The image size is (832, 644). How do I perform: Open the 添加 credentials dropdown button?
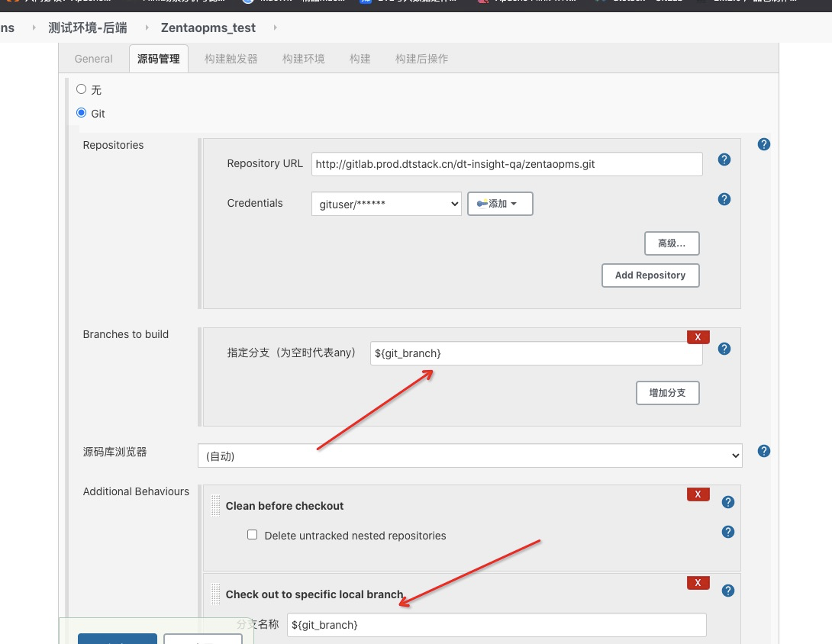click(x=500, y=204)
